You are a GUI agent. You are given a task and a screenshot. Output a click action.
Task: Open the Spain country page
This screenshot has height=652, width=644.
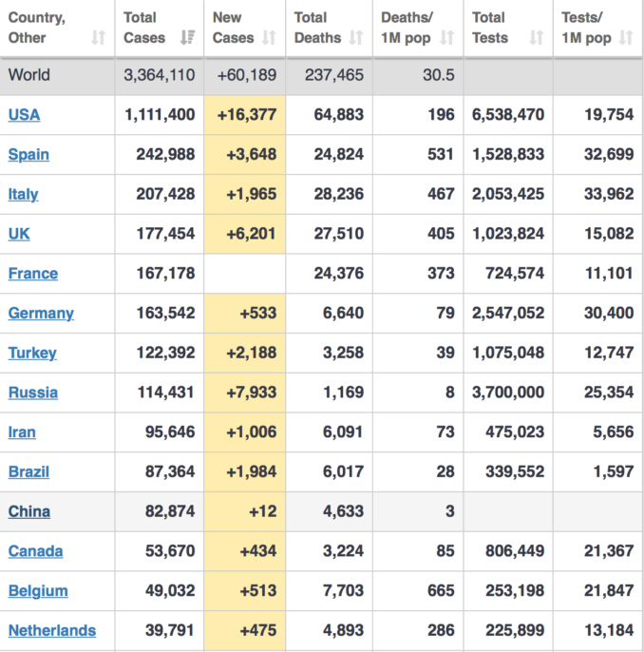click(x=28, y=155)
